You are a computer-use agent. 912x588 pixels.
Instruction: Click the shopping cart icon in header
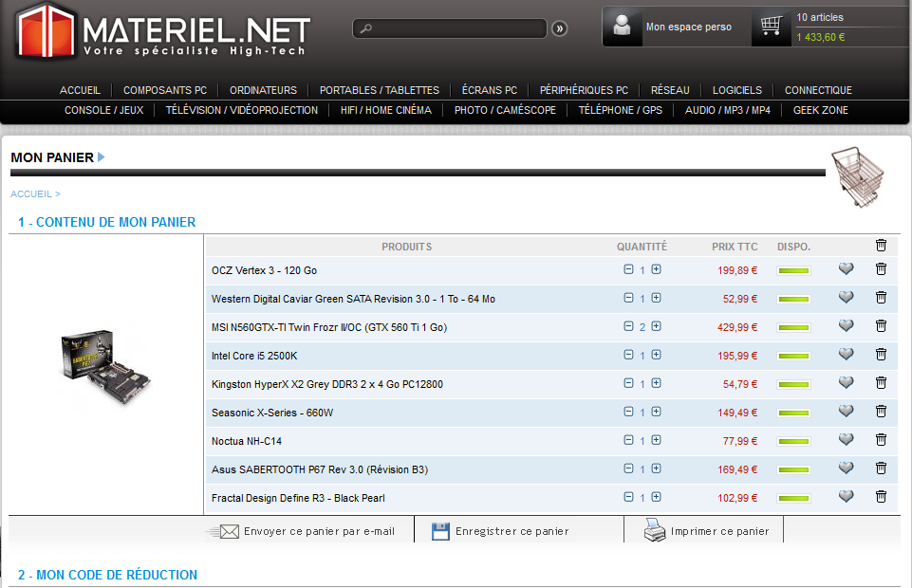772,27
